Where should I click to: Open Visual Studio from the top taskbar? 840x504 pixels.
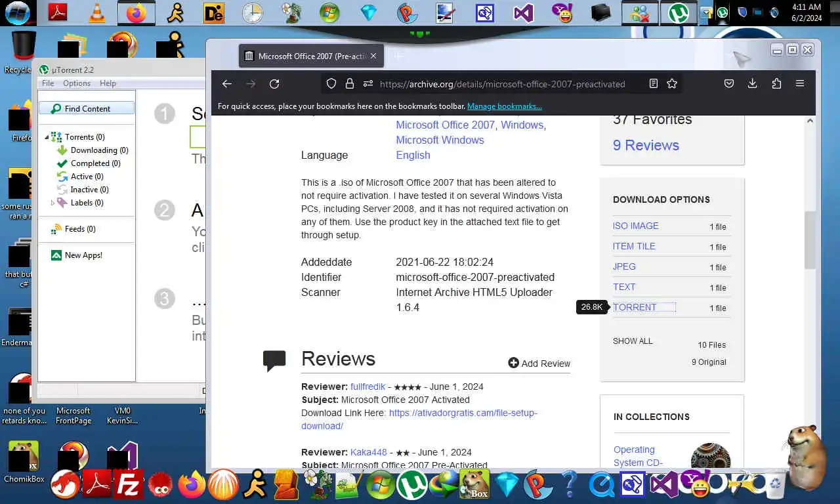pyautogui.click(x=524, y=12)
